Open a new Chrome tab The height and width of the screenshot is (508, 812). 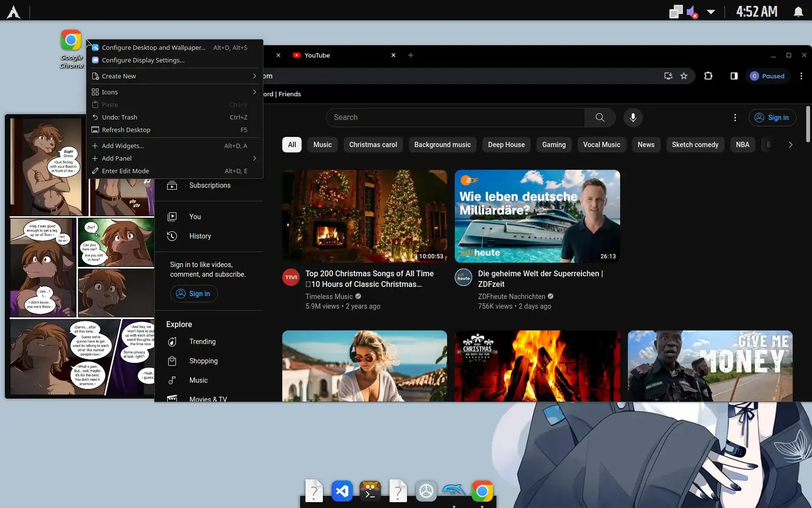point(411,55)
